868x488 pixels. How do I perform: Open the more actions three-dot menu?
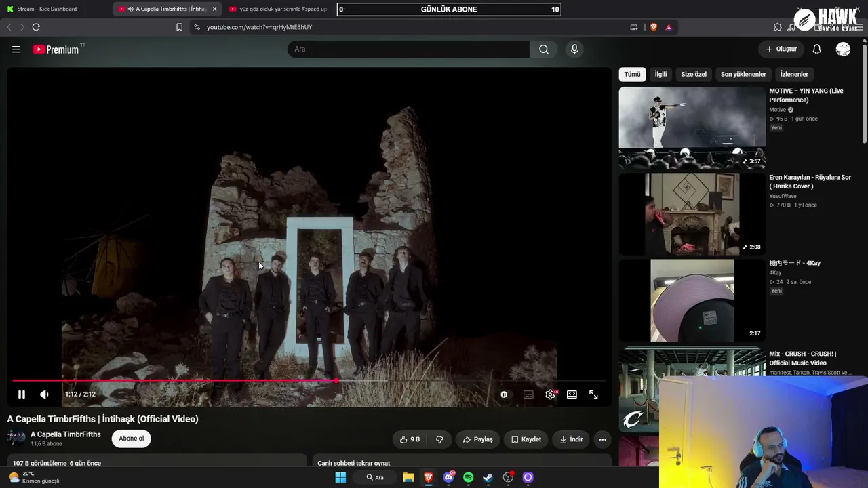click(x=602, y=439)
